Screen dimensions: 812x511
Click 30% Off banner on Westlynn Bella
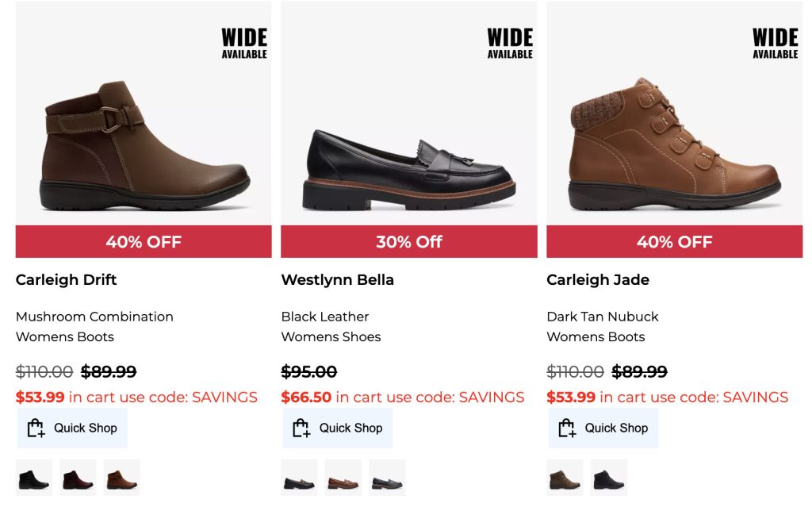(409, 242)
